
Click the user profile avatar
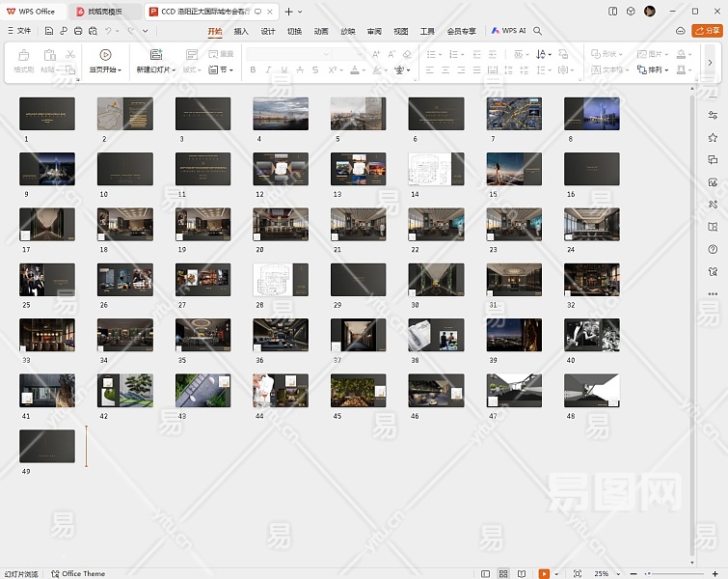(650, 11)
